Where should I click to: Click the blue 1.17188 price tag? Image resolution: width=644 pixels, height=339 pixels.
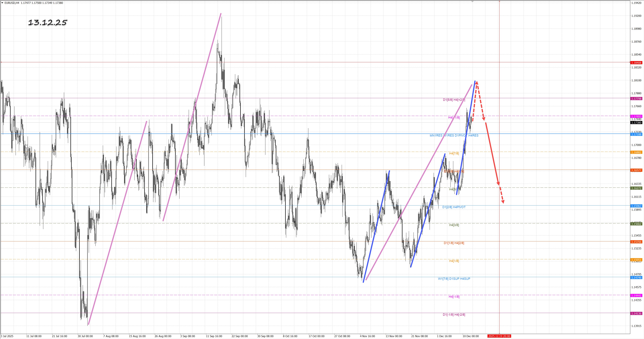tap(636, 135)
